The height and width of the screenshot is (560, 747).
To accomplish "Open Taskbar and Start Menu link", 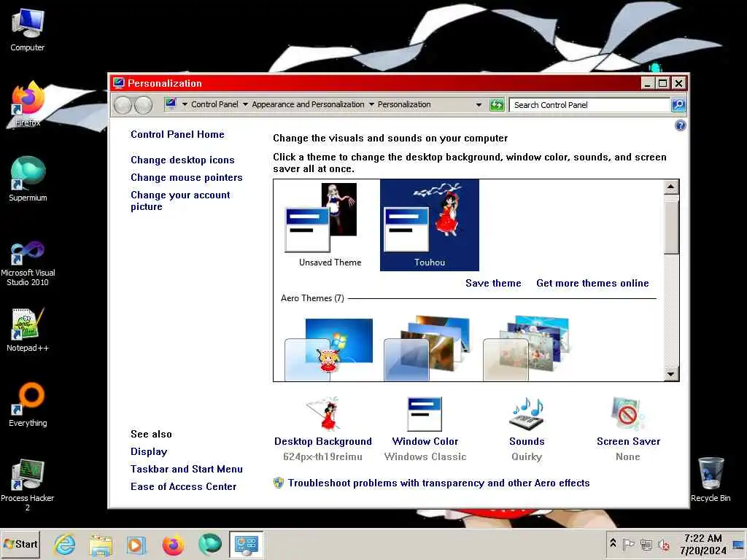I will coord(186,470).
